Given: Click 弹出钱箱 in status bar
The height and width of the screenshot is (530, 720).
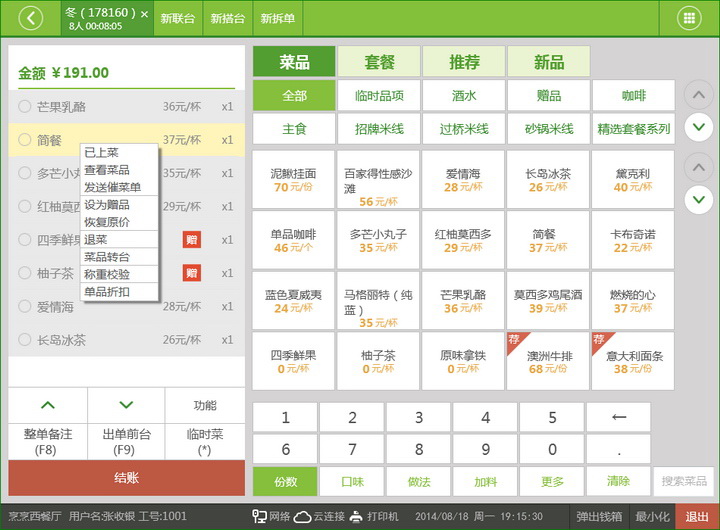Looking at the screenshot, I should [599, 517].
